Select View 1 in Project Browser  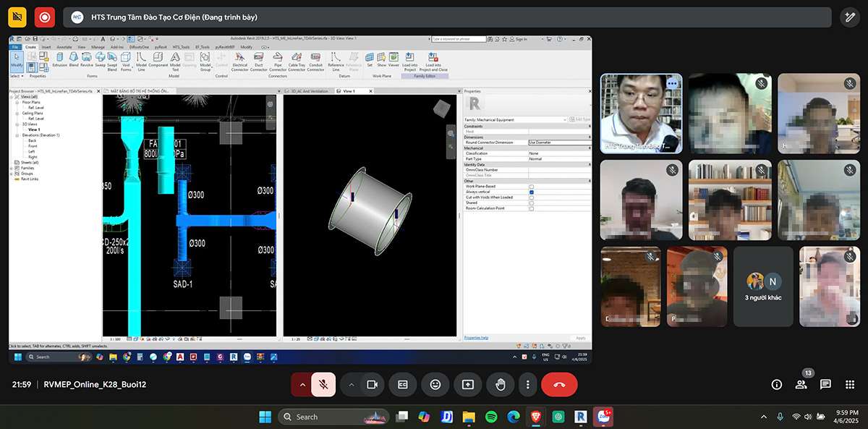(33, 129)
